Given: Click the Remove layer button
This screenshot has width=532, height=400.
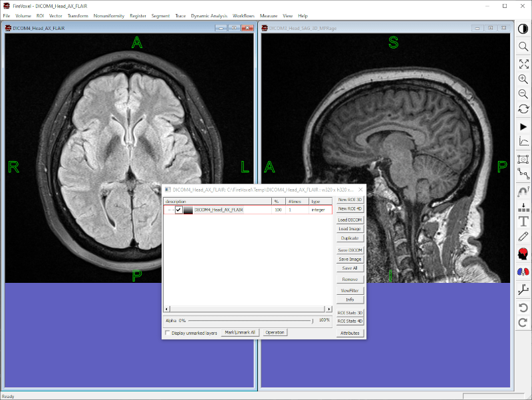Looking at the screenshot, I should [350, 280].
